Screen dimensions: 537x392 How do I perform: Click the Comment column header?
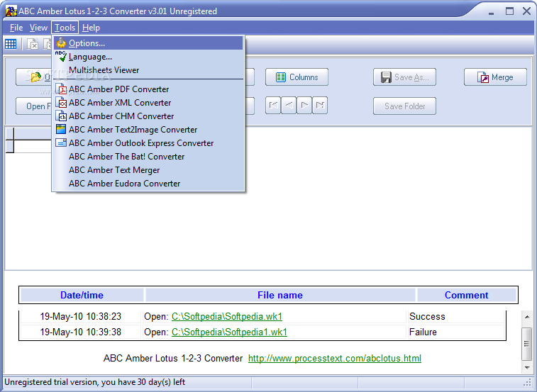[467, 295]
